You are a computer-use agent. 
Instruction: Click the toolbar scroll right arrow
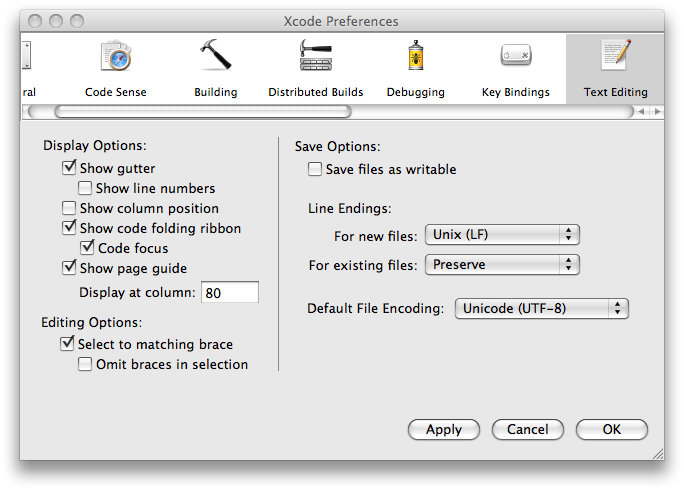coord(657,112)
